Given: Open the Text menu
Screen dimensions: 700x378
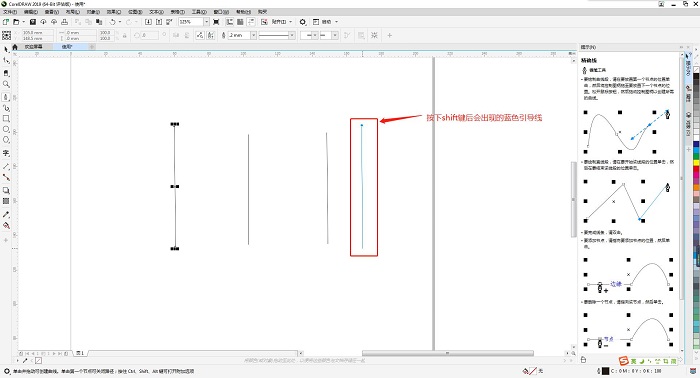Looking at the screenshot, I should tap(156, 12).
